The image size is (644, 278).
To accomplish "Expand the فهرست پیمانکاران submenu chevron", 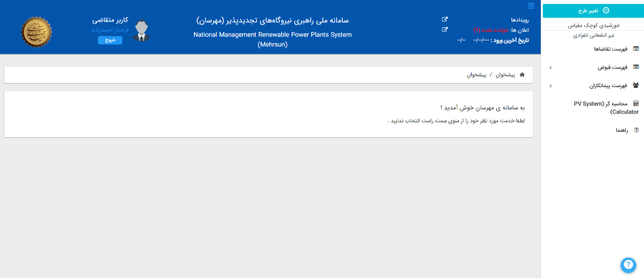I will [551, 86].
